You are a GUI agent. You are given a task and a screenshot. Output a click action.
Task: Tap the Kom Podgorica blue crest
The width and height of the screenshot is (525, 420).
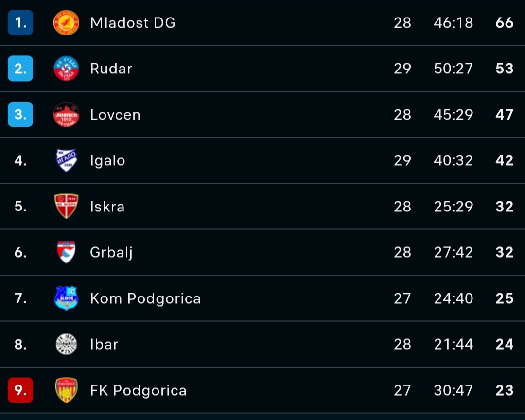[x=66, y=298]
